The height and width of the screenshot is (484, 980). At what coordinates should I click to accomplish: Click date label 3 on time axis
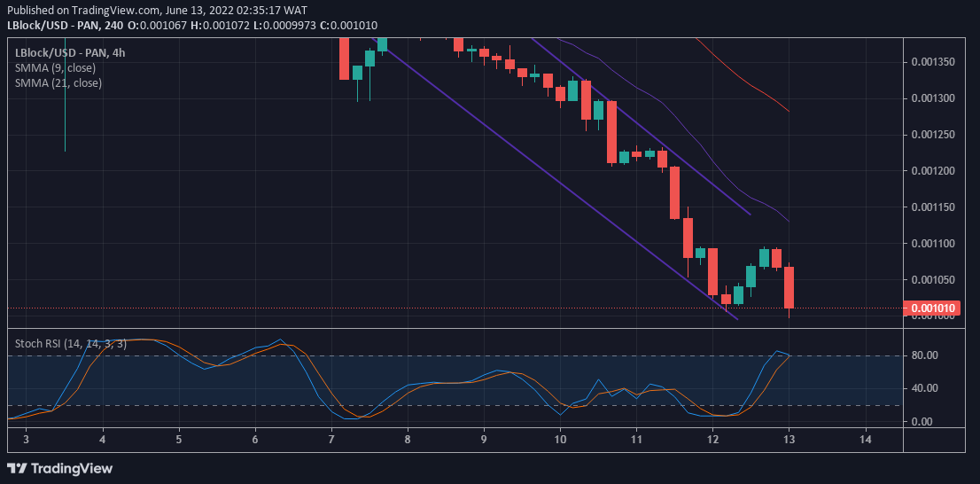(27, 439)
